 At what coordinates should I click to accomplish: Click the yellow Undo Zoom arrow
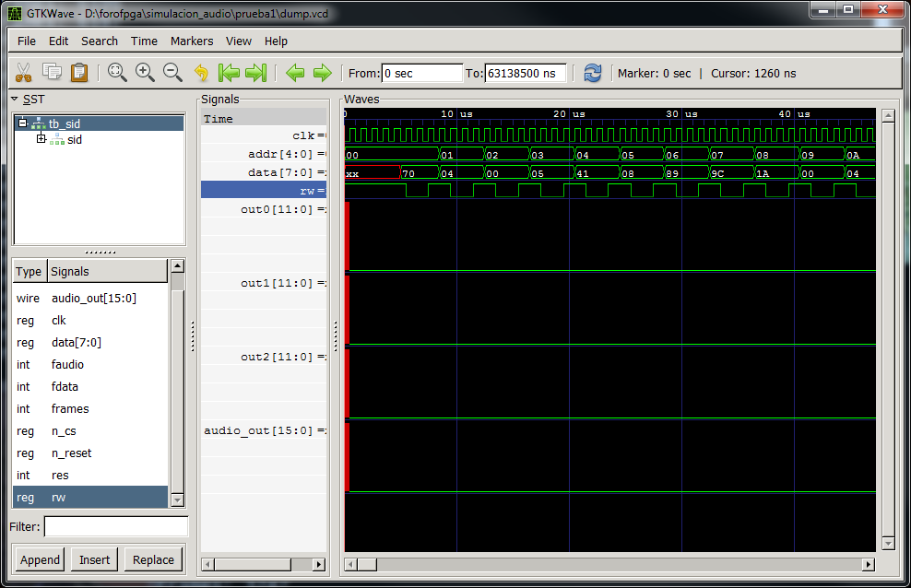[201, 73]
